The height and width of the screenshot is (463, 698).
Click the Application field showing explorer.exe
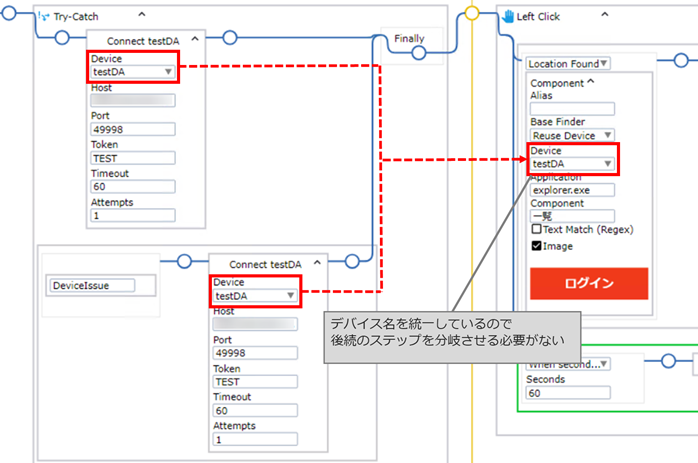(572, 189)
